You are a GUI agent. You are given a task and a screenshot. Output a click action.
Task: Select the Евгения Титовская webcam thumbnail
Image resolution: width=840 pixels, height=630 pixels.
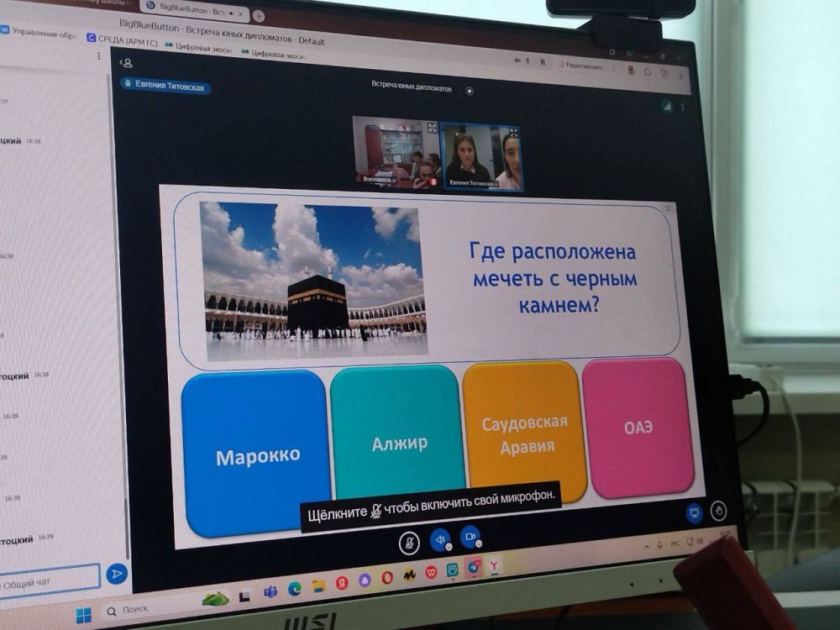pyautogui.click(x=480, y=158)
